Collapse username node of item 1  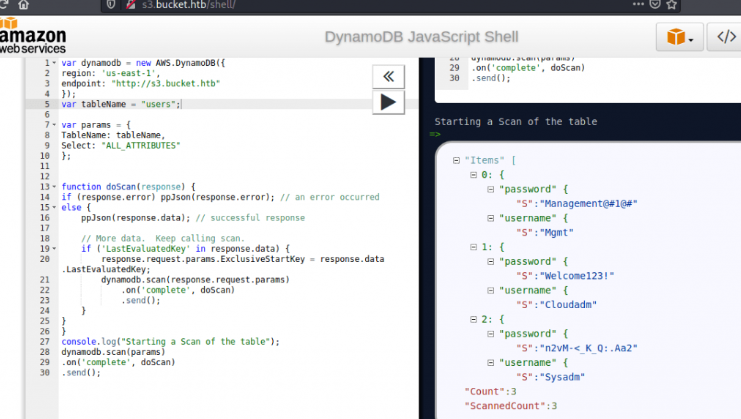click(491, 291)
